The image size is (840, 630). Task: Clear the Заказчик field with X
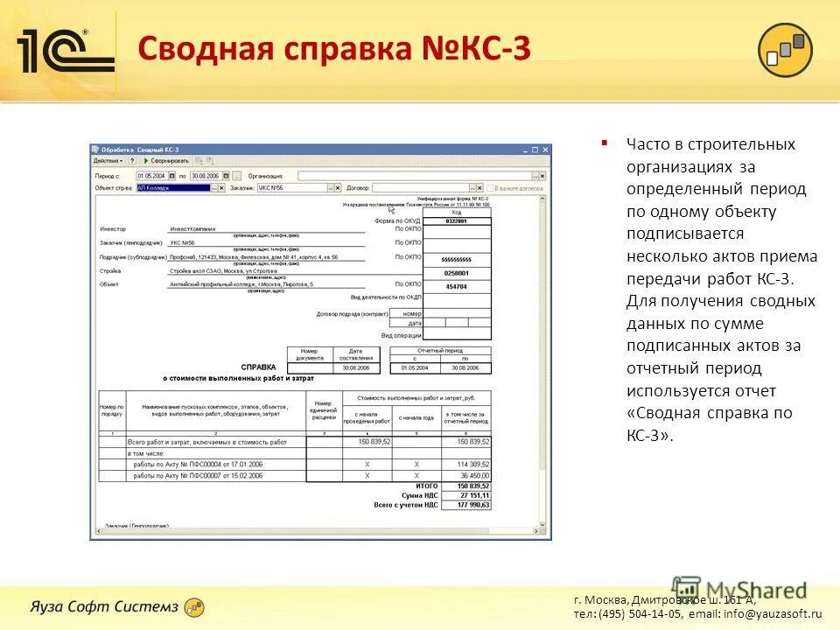338,188
